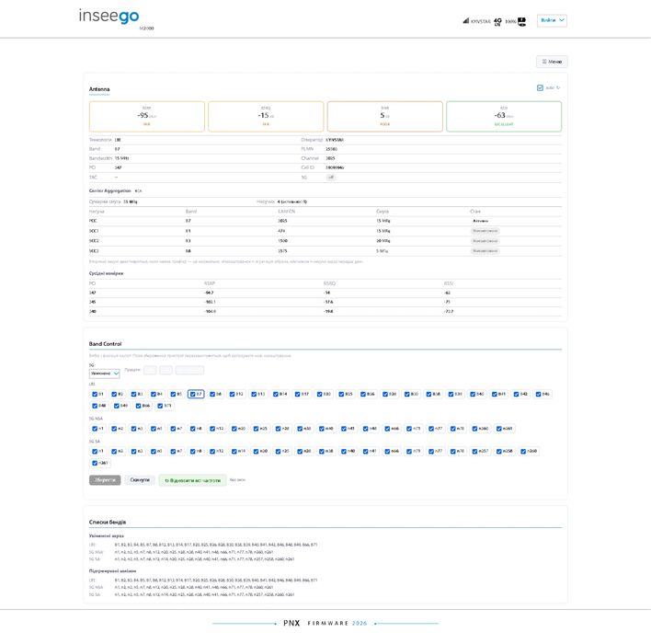
Task: Click the Carrier Aggregation heading
Action: tap(110, 190)
